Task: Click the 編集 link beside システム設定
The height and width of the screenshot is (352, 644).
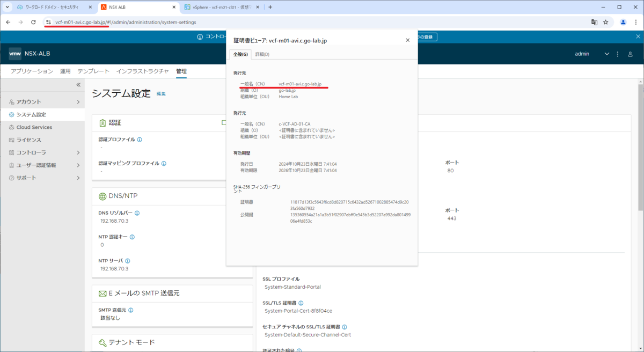Action: click(x=161, y=94)
